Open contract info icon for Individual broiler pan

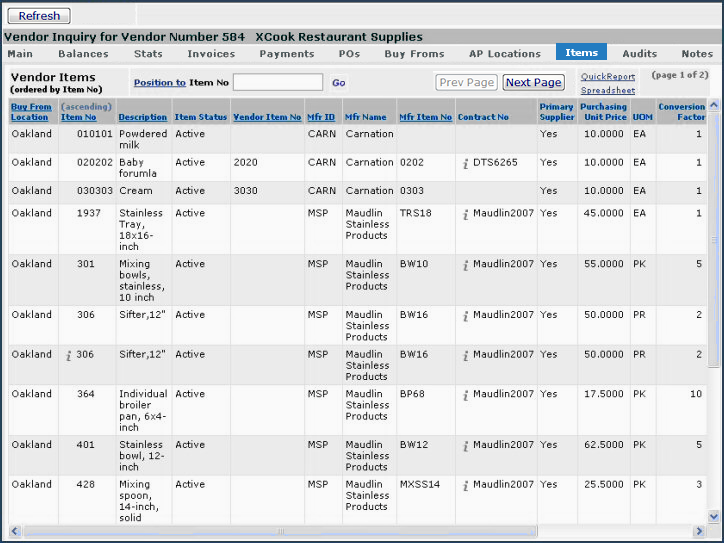[x=466, y=395]
